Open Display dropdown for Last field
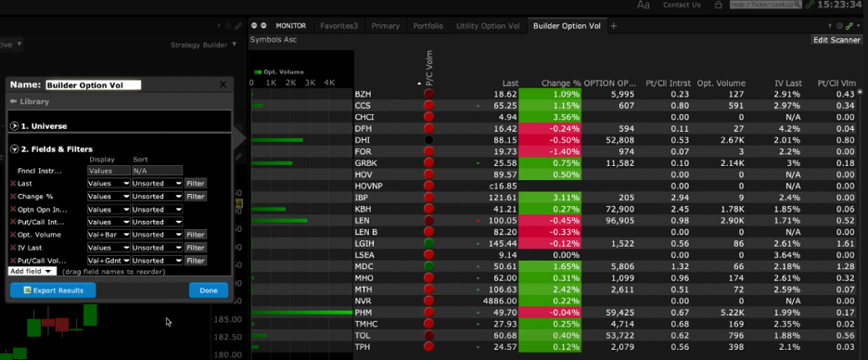This screenshot has height=360, width=868. [108, 184]
